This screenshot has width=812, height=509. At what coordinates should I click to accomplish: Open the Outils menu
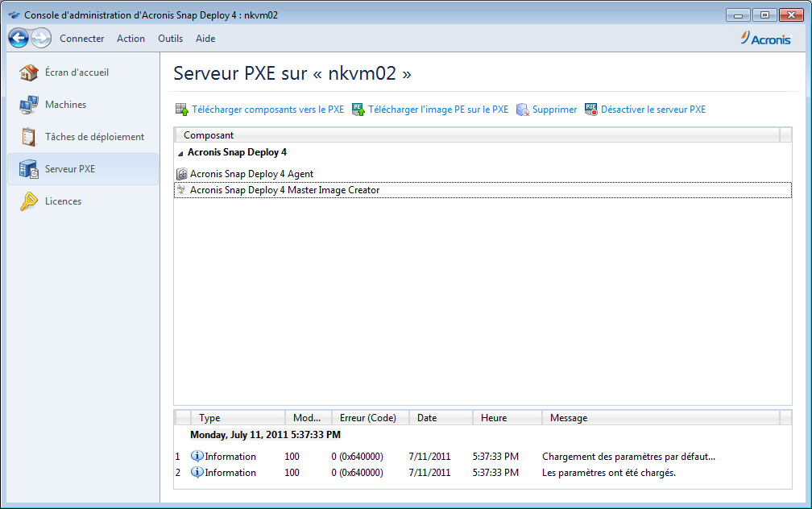pos(170,38)
